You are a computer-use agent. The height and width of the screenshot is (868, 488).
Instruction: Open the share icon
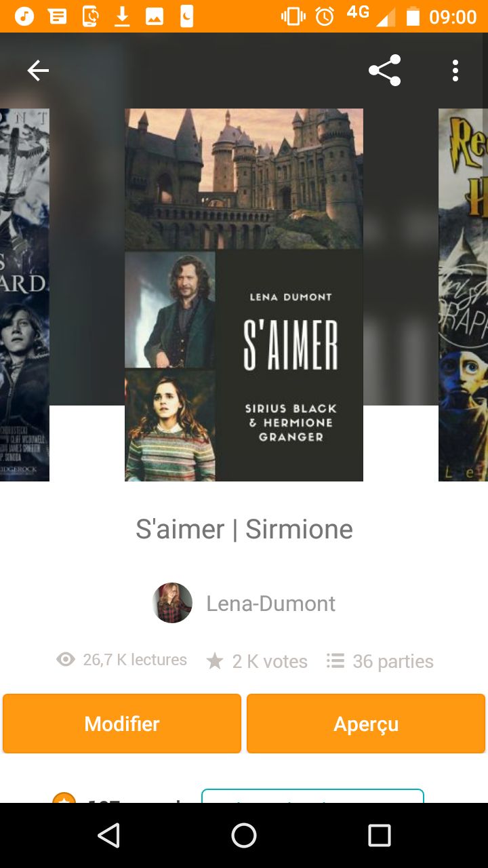pos(384,71)
